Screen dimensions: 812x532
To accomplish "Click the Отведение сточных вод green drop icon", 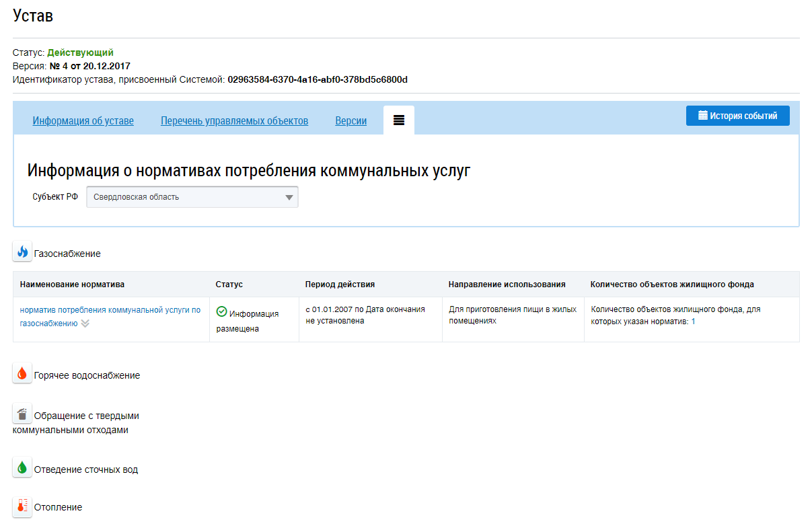I will [22, 468].
